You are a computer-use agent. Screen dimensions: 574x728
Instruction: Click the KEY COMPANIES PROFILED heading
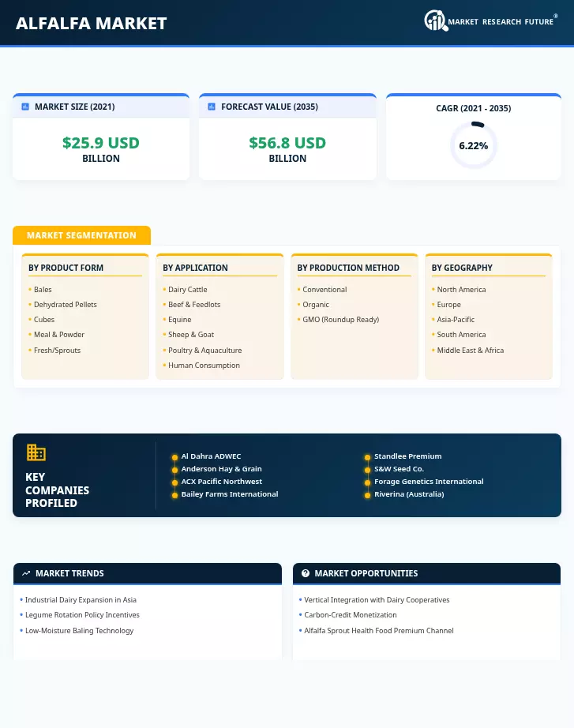coord(57,490)
